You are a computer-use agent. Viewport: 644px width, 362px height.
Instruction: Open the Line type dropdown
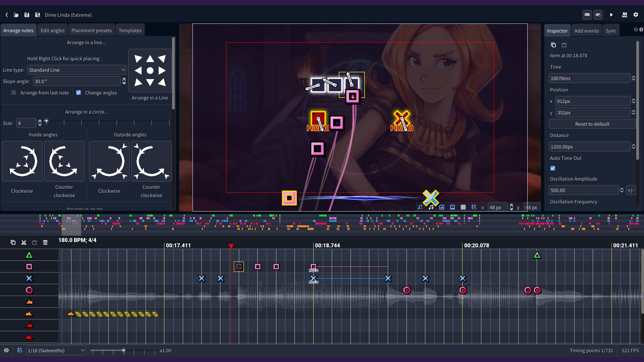[x=77, y=70]
